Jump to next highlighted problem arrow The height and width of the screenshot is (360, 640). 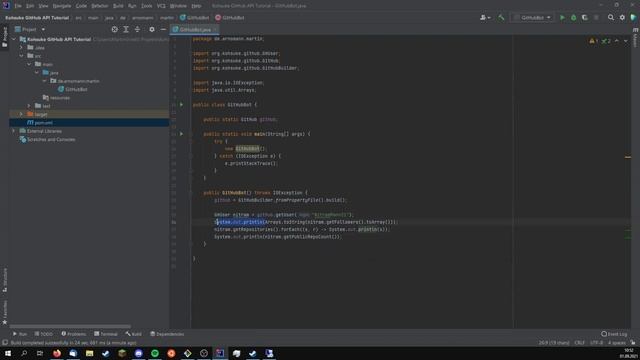tap(625, 41)
